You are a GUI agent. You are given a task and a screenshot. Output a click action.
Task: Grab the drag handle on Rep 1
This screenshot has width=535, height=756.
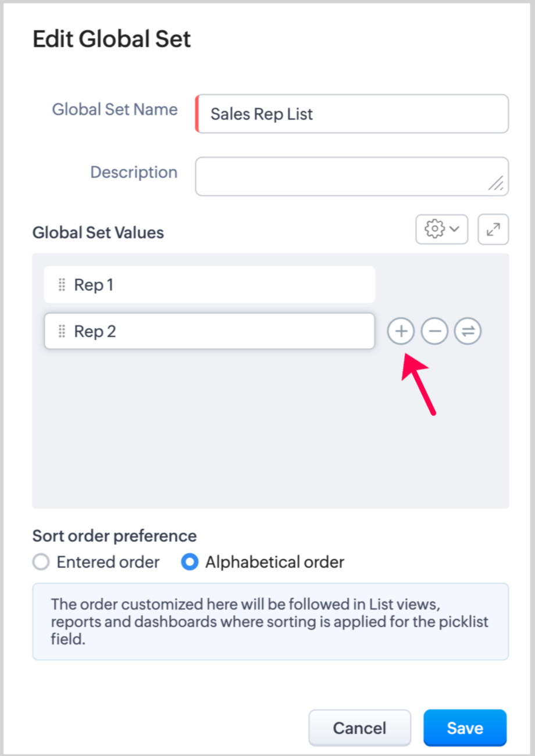62,285
